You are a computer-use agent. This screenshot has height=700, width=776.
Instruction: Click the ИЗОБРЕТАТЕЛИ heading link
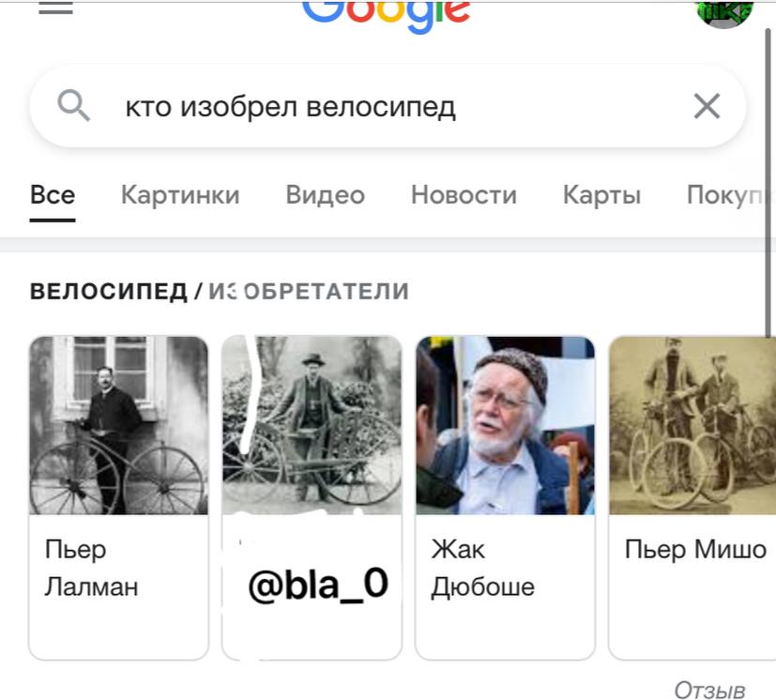309,291
